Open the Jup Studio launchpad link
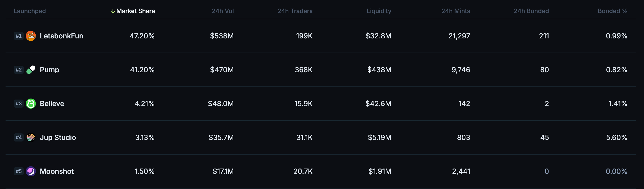Image resolution: width=644 pixels, height=189 pixels. (58, 137)
